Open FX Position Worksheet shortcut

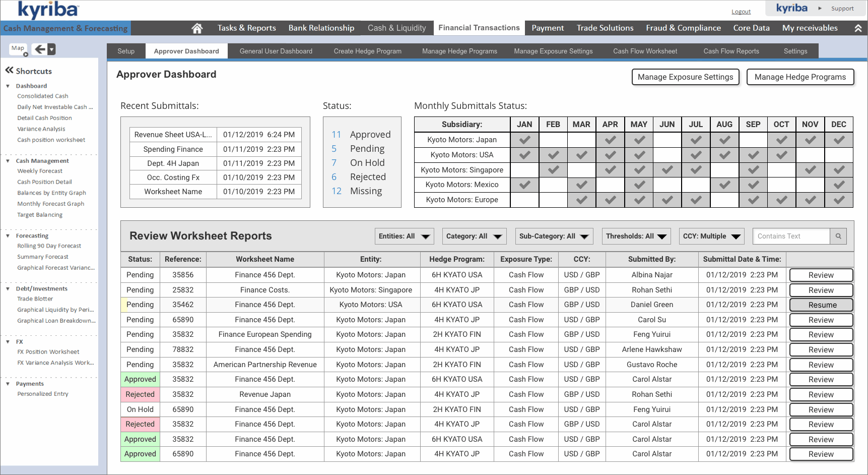click(48, 352)
